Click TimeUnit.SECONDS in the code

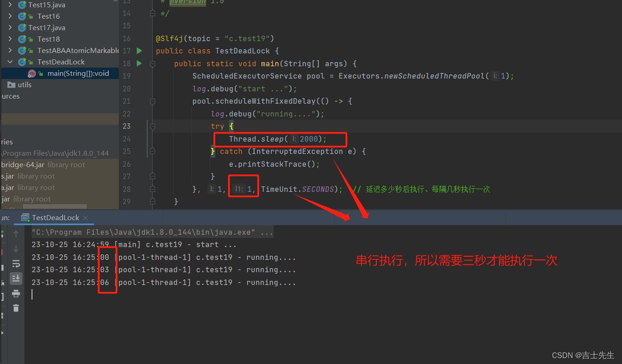pyautogui.click(x=297, y=189)
